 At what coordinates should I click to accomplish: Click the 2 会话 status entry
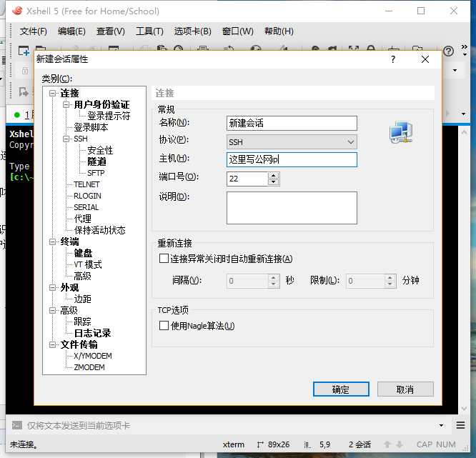tap(360, 444)
